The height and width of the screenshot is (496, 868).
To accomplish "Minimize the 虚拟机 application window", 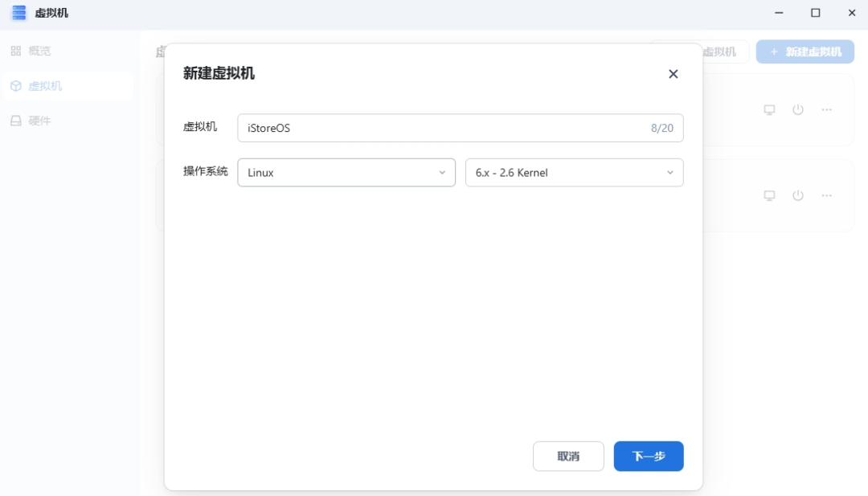I will click(779, 13).
